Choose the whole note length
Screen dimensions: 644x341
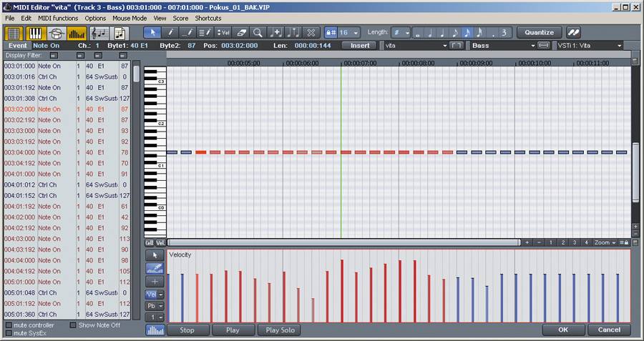coord(419,33)
